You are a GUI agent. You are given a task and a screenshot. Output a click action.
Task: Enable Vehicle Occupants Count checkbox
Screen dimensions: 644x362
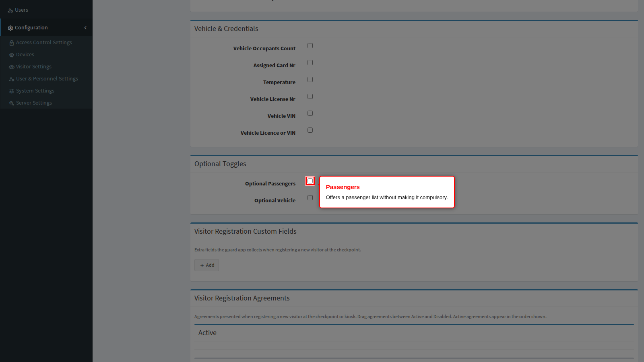(310, 46)
